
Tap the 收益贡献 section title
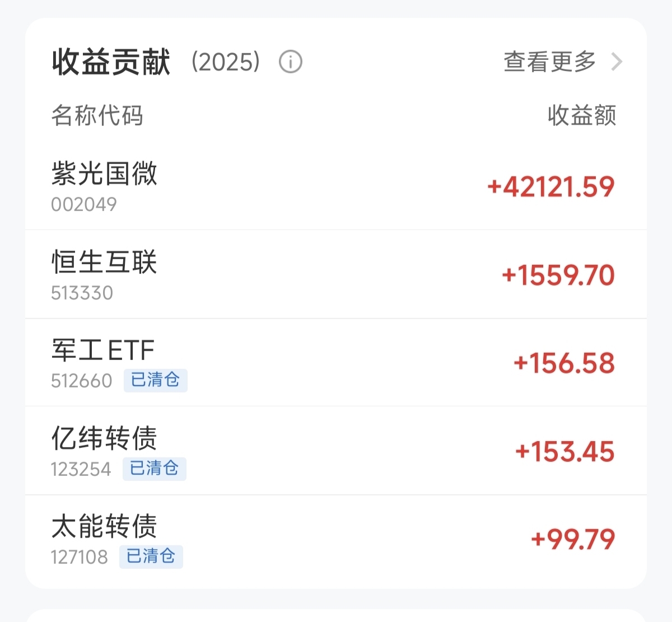pos(111,62)
